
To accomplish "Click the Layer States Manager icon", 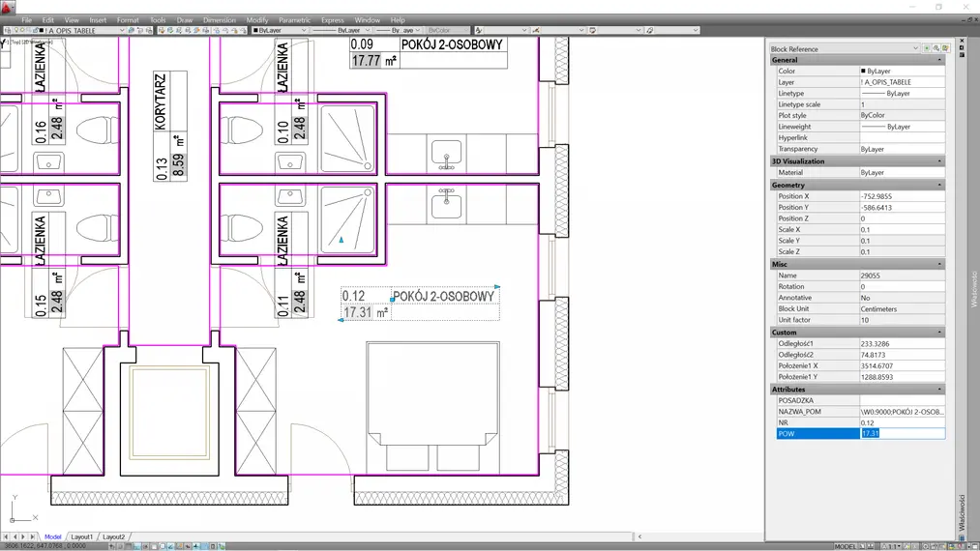I will click(x=149, y=30).
